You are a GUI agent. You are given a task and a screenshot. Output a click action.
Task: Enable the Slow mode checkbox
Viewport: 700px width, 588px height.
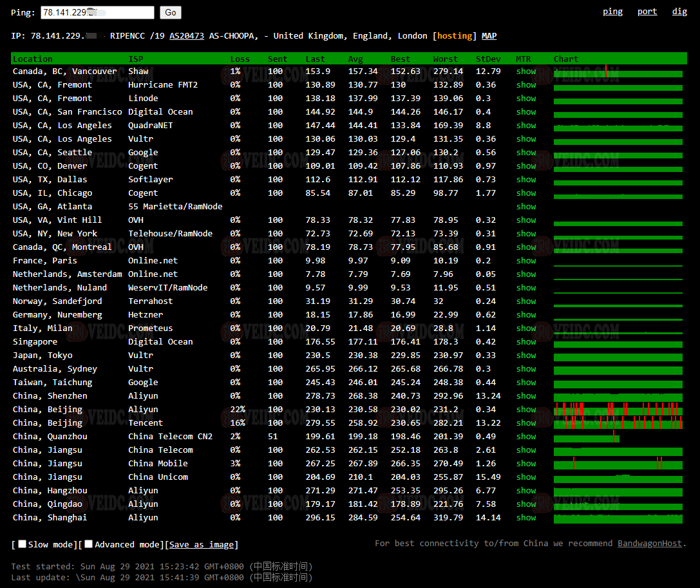[x=23, y=544]
